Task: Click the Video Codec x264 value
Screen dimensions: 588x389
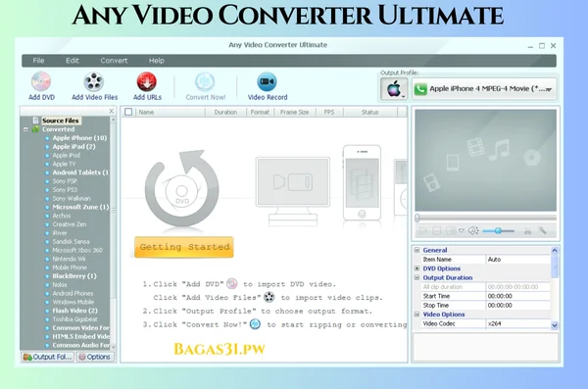Action: [518, 323]
